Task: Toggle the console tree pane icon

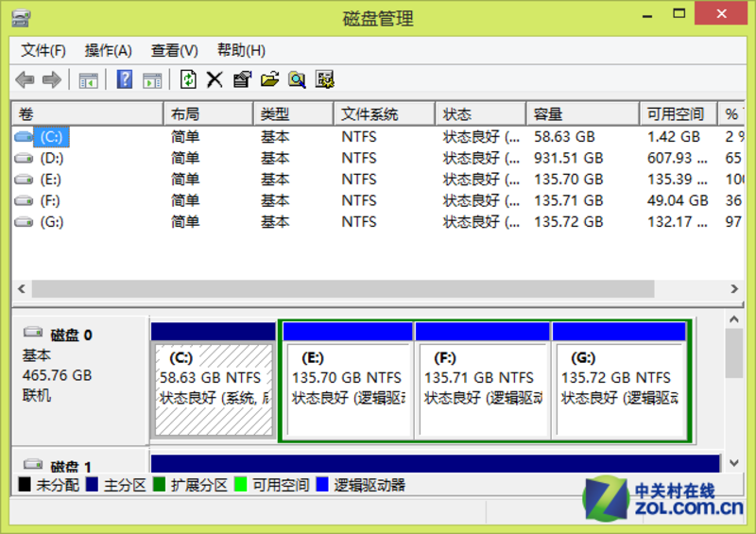Action: [88, 80]
